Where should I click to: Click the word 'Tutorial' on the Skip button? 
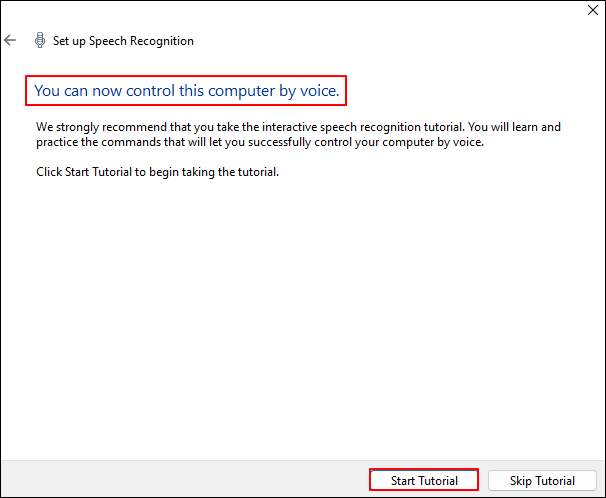[x=554, y=481]
